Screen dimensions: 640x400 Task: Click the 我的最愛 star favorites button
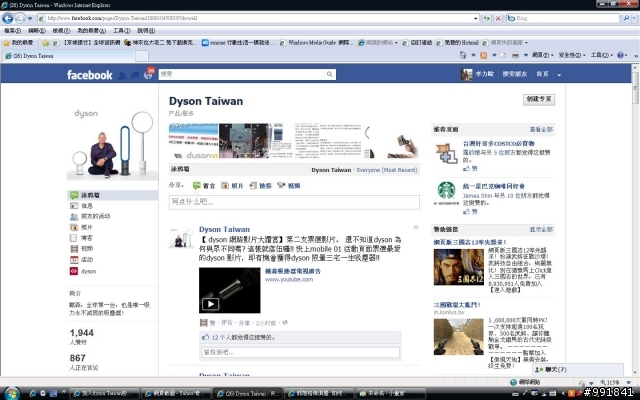[18, 42]
